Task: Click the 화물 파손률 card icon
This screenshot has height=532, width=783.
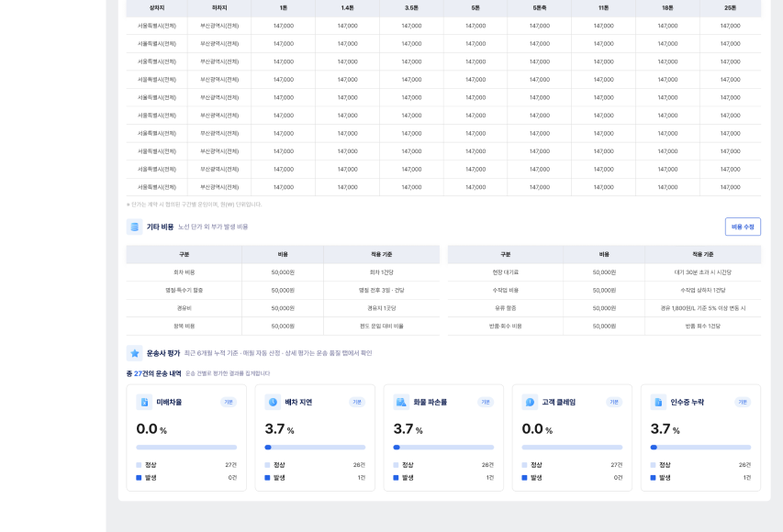Action: coord(401,403)
